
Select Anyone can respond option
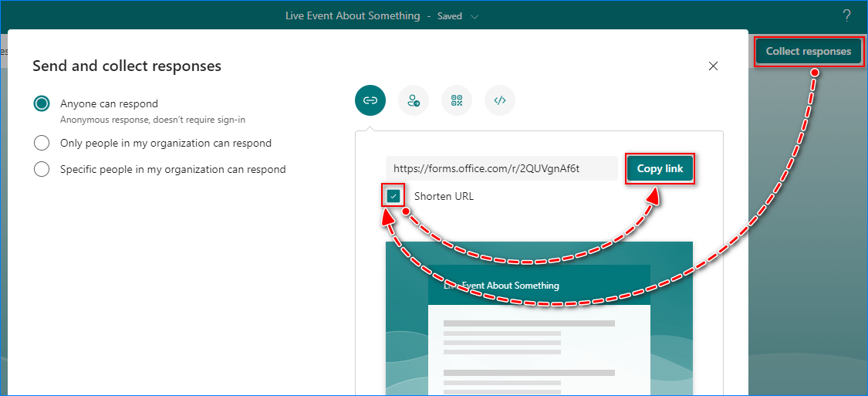click(42, 103)
